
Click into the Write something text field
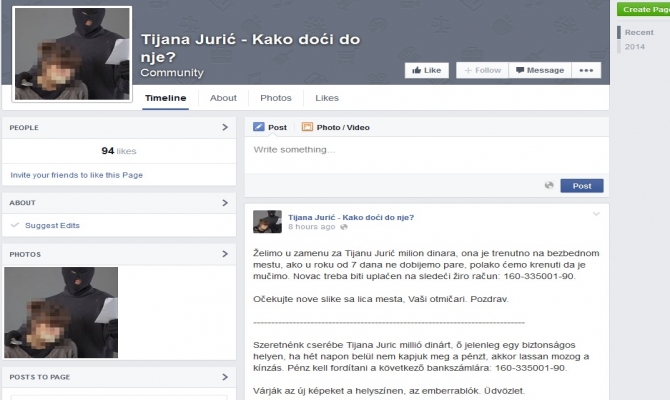pos(425,150)
